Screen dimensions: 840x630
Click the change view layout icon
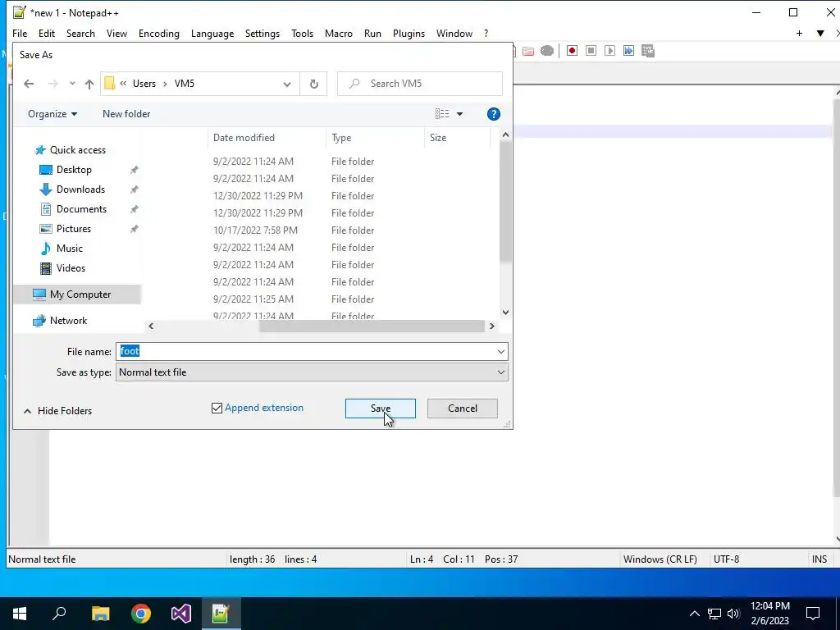tap(442, 113)
